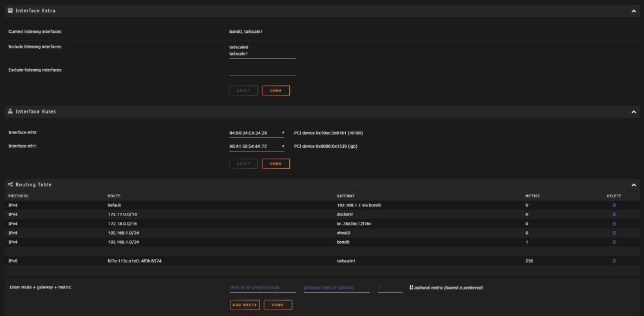Select the tailscale1 gateway cell in routing table

pyautogui.click(x=345, y=261)
